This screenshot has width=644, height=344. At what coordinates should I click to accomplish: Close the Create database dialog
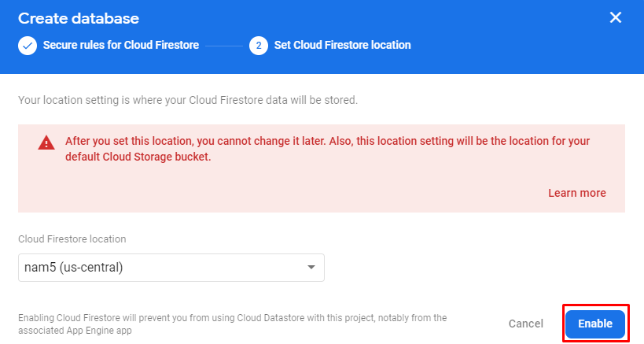click(615, 17)
